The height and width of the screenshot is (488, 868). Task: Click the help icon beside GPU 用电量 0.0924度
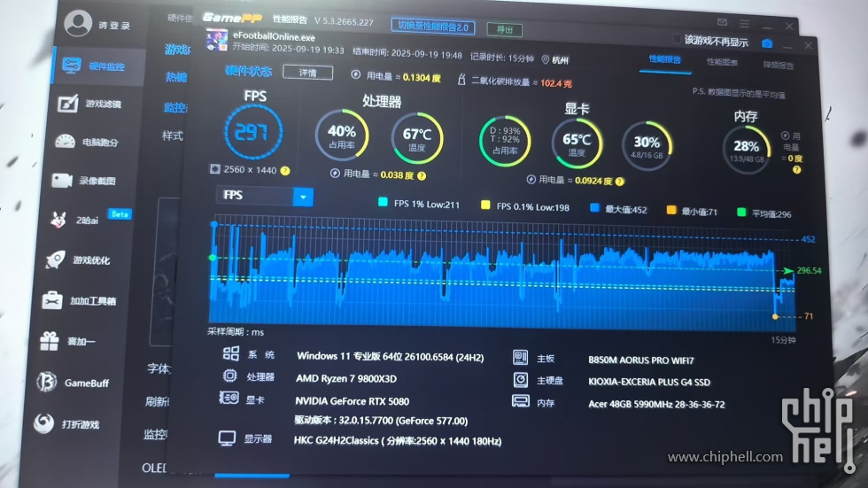coord(619,182)
